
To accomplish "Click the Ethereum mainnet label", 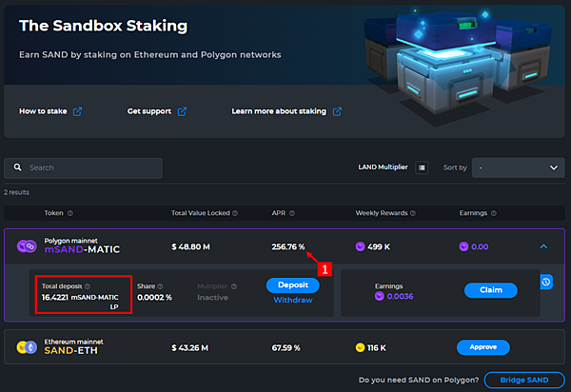I will (74, 342).
